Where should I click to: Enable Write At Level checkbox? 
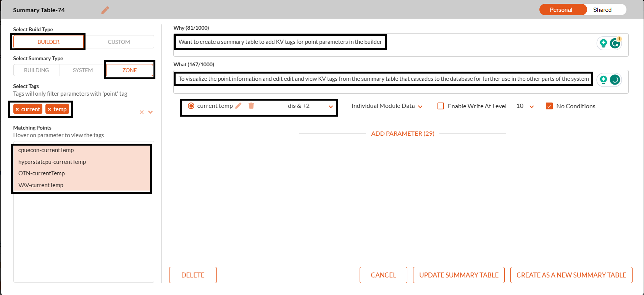(441, 106)
